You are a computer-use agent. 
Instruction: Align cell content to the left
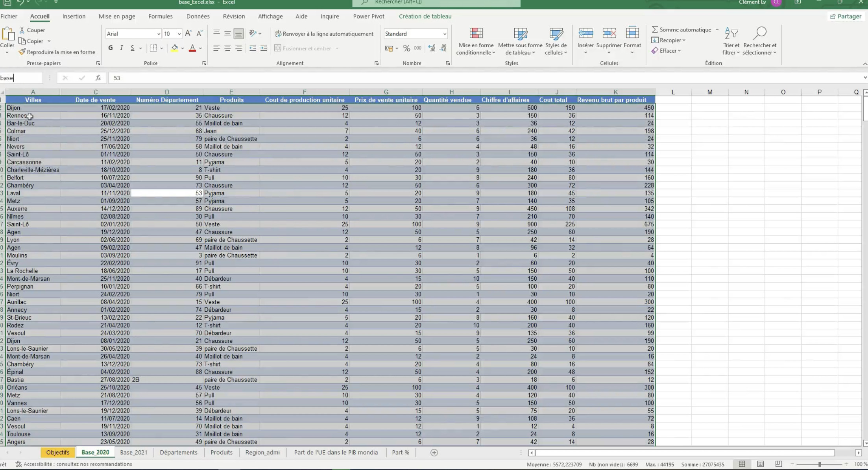pyautogui.click(x=216, y=48)
